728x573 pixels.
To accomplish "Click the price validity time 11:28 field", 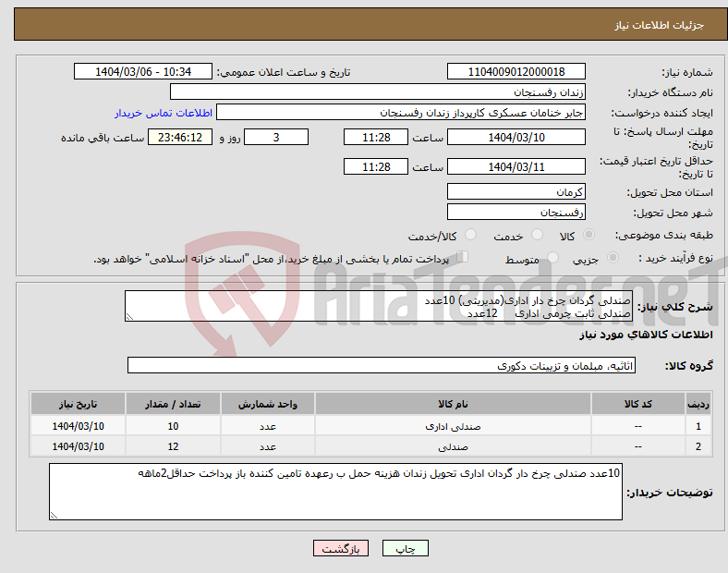I will 376,166.
